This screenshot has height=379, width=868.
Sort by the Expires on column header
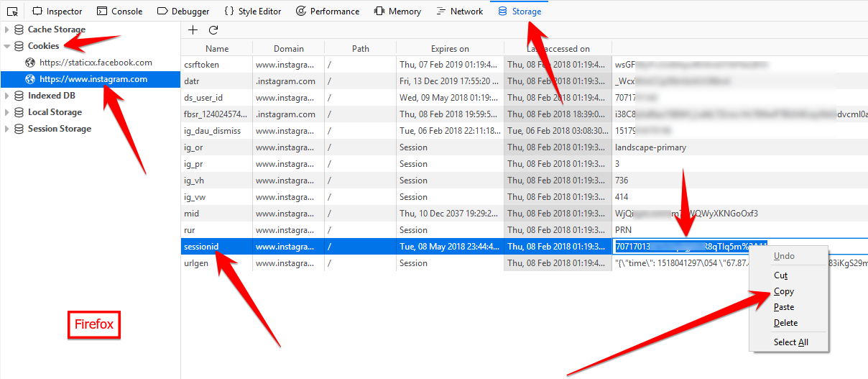coord(450,49)
